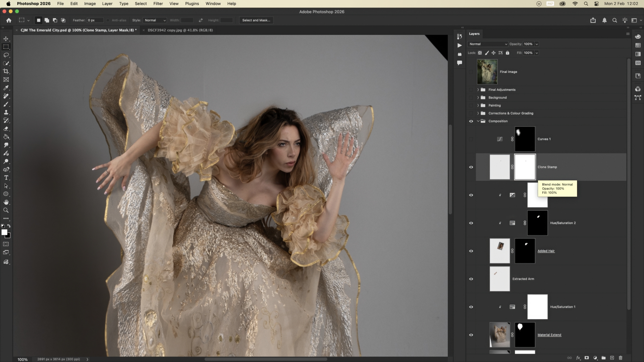
Task: Hide the Composition group
Action: [x=471, y=121]
